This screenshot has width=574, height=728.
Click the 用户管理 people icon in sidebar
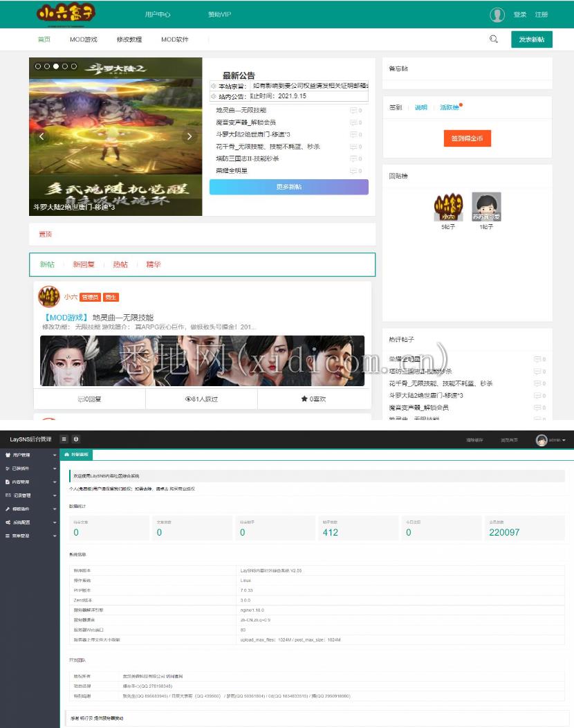click(8, 455)
